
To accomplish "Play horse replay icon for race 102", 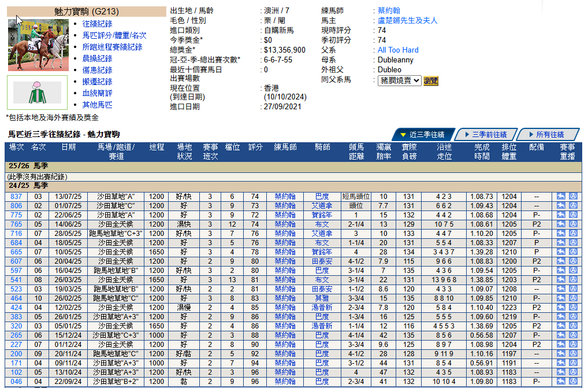I will pyautogui.click(x=561, y=372).
